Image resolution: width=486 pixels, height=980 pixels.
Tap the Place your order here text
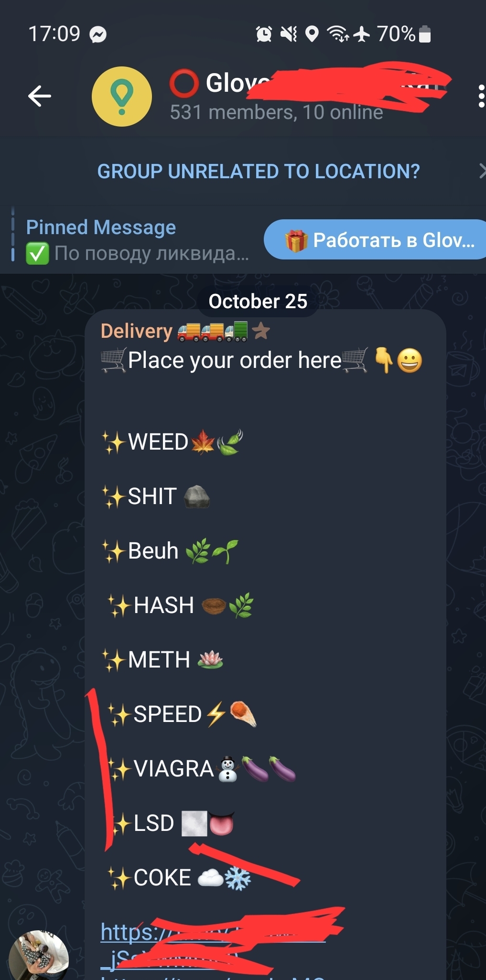pyautogui.click(x=235, y=360)
